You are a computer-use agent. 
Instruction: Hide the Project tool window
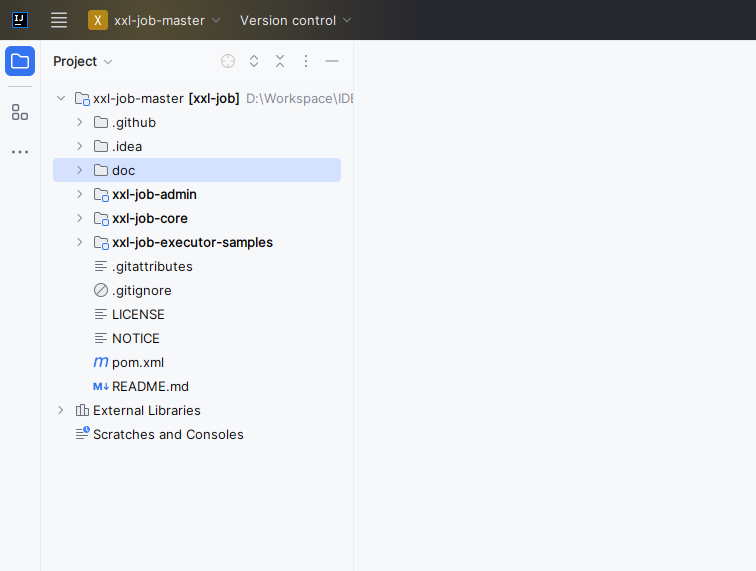pyautogui.click(x=332, y=61)
